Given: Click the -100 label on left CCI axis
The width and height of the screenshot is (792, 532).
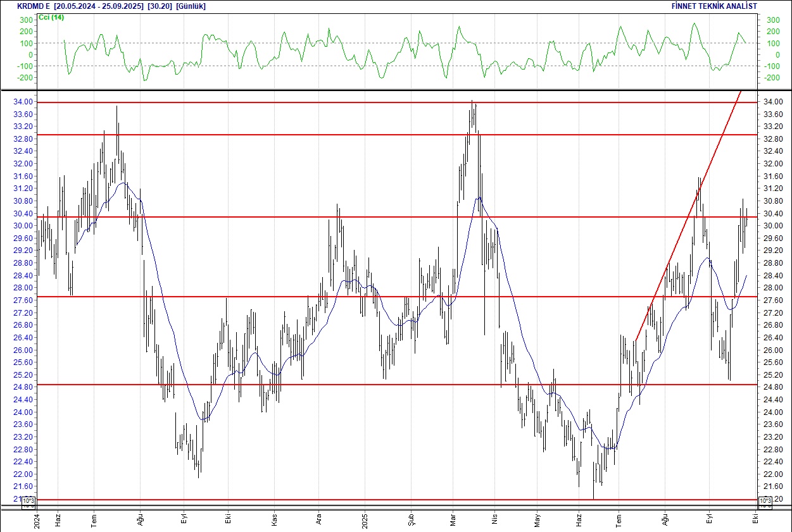Looking at the screenshot, I should pos(24,66).
